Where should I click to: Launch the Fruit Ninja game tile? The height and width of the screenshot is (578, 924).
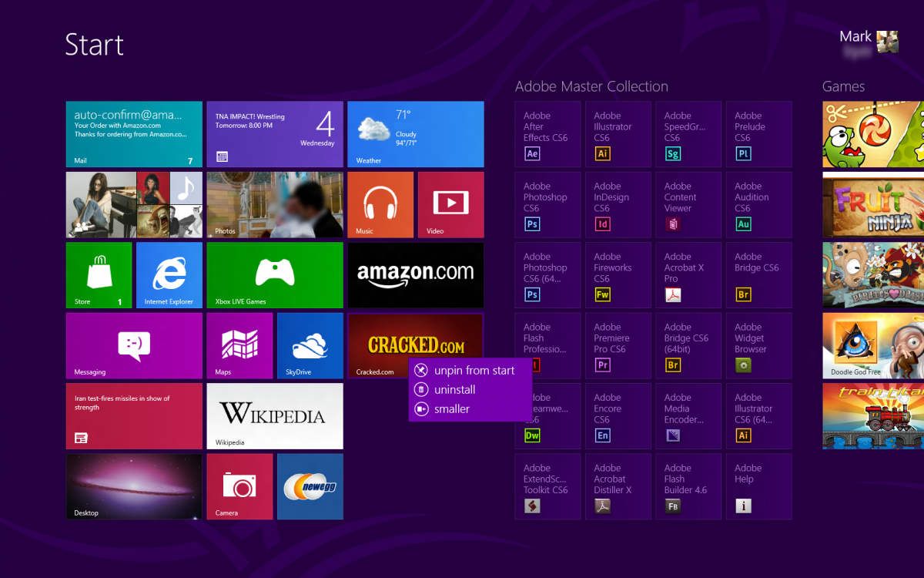(x=873, y=205)
